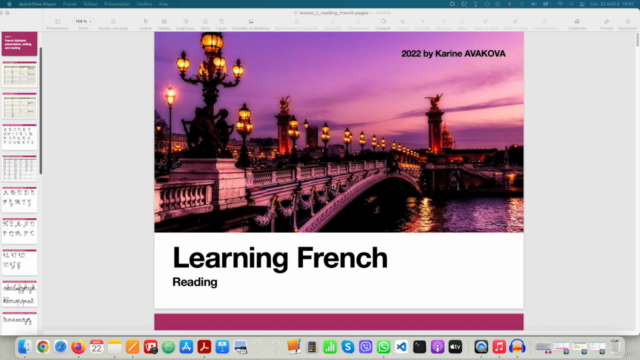Click the Learning French title text
Viewport: 640px width, 360px height.
coord(280,258)
